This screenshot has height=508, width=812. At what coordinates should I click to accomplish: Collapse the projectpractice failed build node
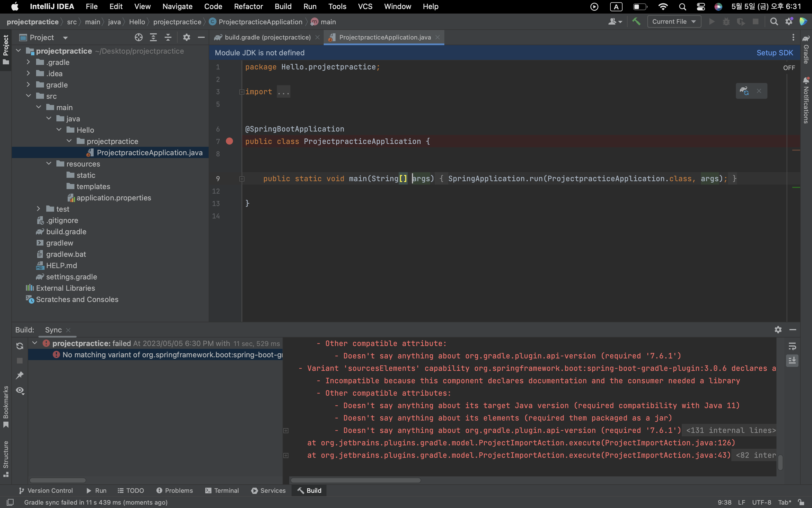[34, 343]
